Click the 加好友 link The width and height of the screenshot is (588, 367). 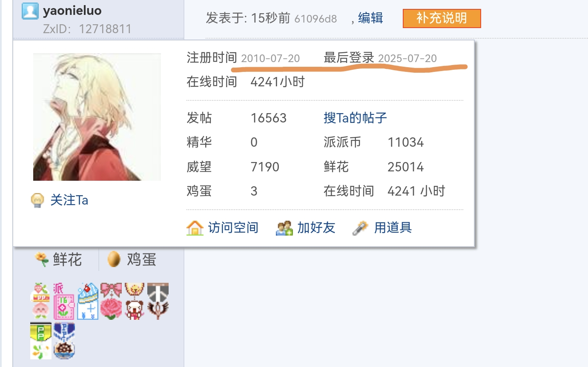(316, 228)
